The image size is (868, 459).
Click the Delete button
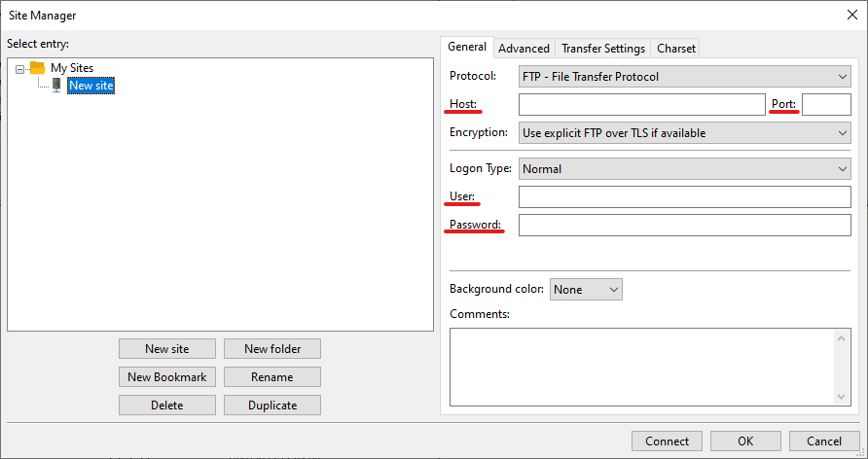(167, 406)
